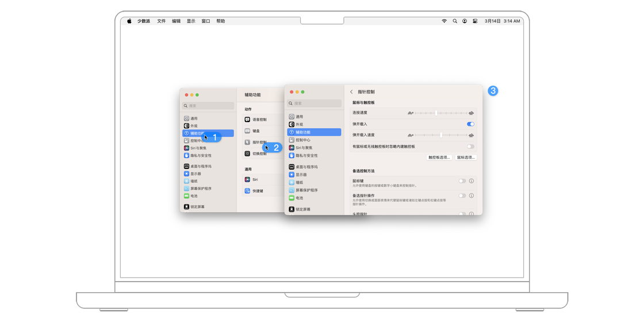Enable the 头控指针 switch
This screenshot has height=322, width=644.
click(462, 213)
